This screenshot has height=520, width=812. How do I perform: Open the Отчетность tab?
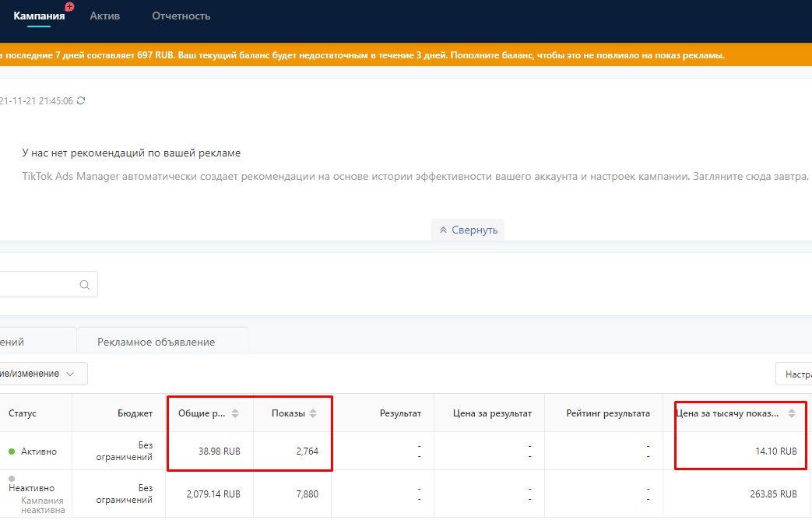181,16
